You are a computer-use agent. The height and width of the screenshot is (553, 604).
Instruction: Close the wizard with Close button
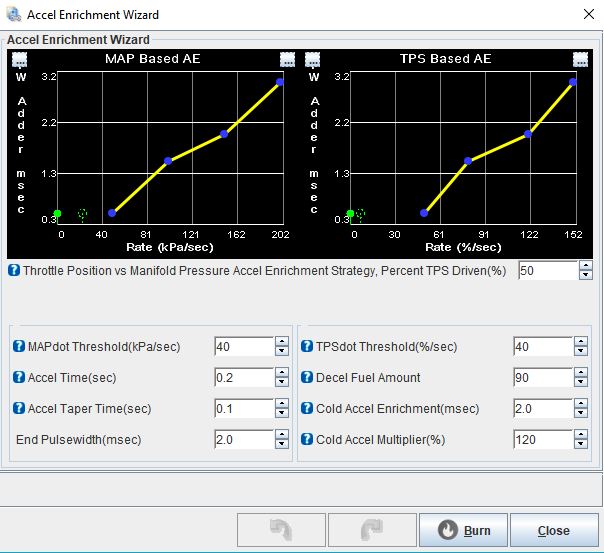(553, 530)
